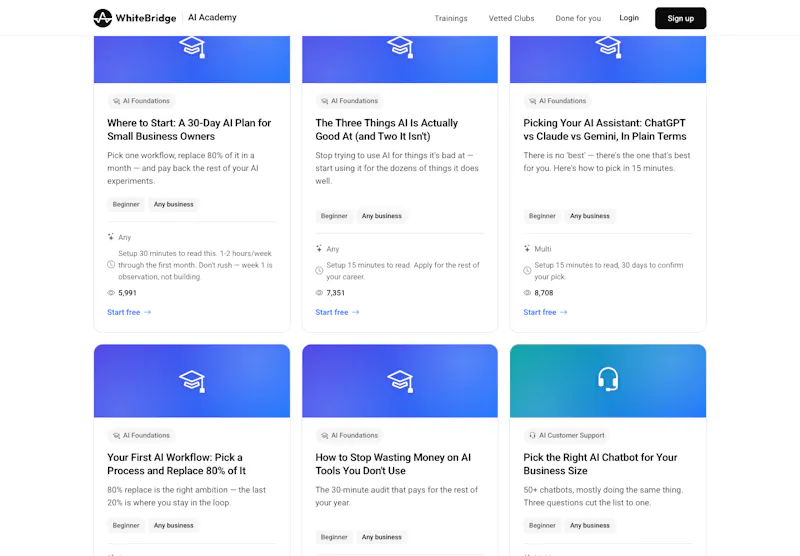Click the WhiteBridge logo icon

point(103,18)
